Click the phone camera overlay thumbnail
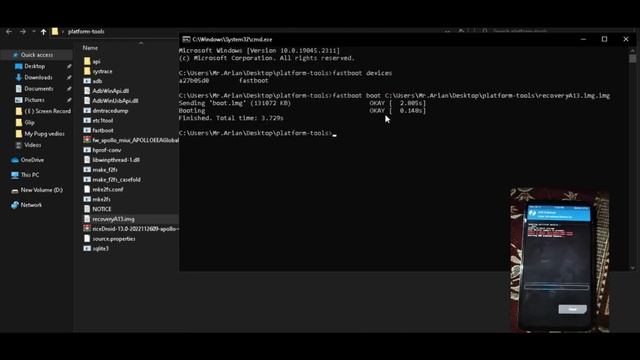This screenshot has width=640, height=360. click(560, 260)
